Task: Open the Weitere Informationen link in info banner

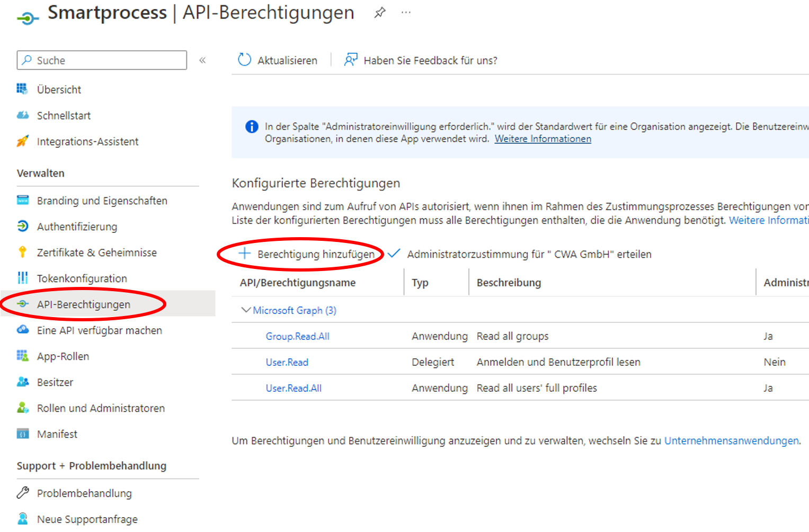Action: coord(543,139)
